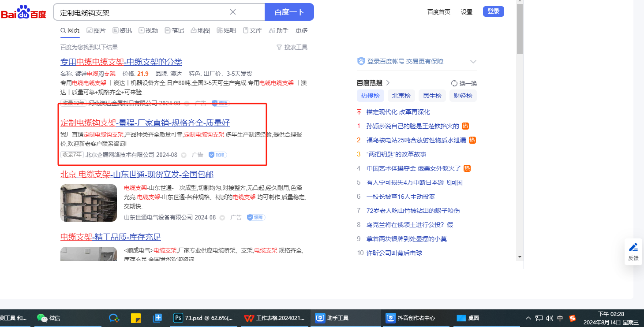Click the 换一换 refresh icon
The image size is (644, 327).
point(454,83)
